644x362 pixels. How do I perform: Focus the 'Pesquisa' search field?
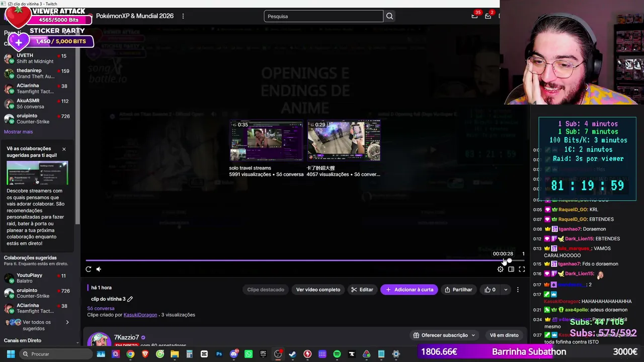click(x=324, y=16)
